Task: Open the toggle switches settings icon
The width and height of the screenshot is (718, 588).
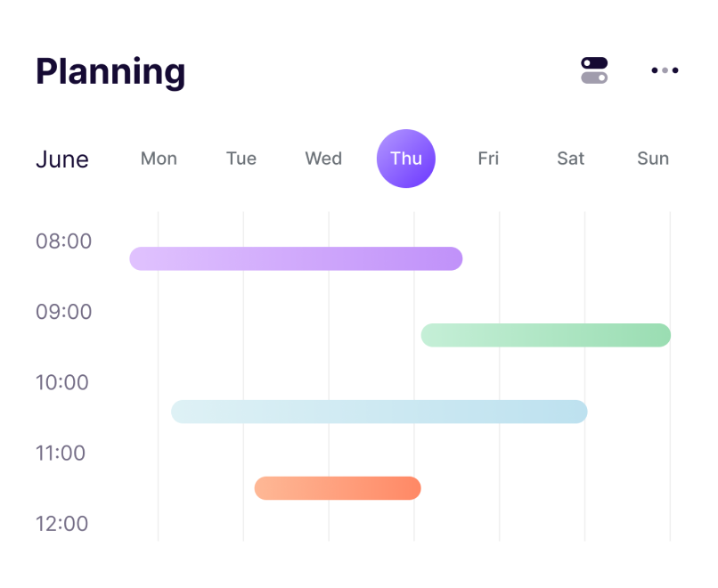Action: 594,70
